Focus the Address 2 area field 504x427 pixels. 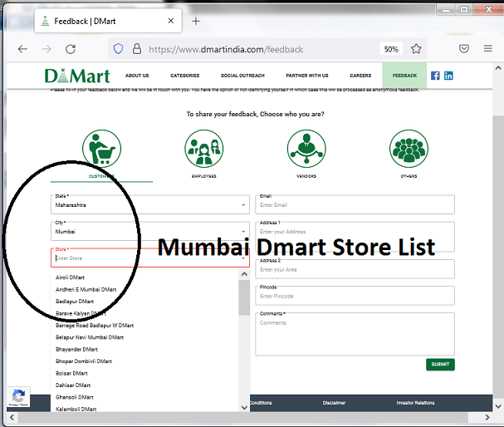(x=355, y=269)
